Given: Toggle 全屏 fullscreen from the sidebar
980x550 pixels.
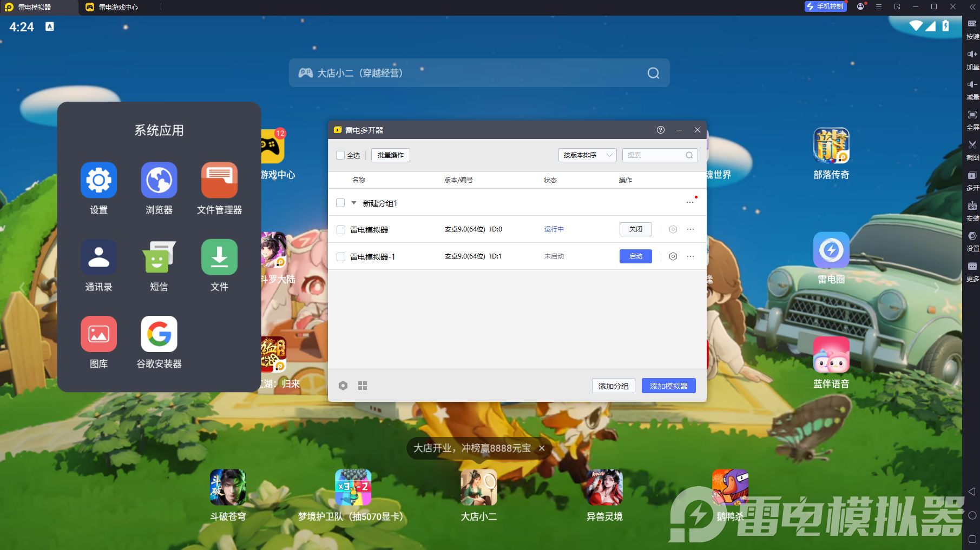Looking at the screenshot, I should [972, 120].
